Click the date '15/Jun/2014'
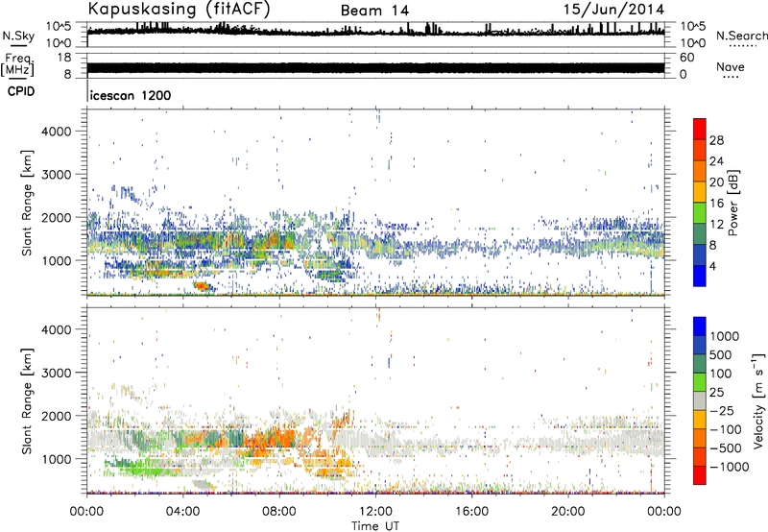768x532 pixels. click(x=614, y=10)
